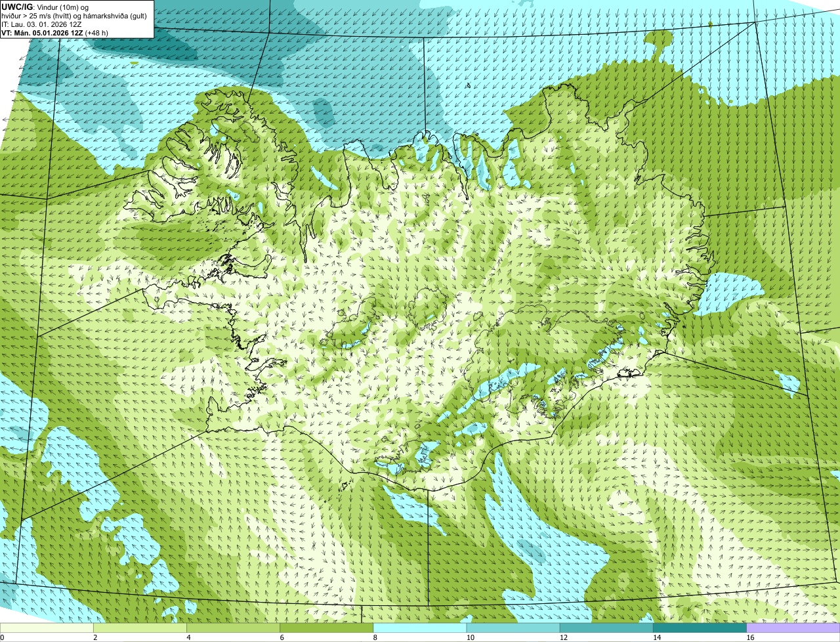The image size is (840, 642).
Task: Click the scale label '12'
Action: tap(564, 637)
